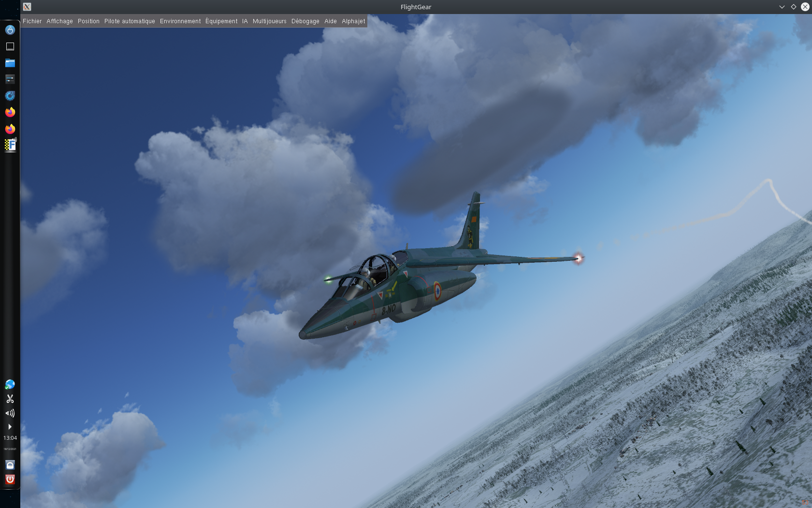
Task: Open the network globe tray icon
Action: 10,385
